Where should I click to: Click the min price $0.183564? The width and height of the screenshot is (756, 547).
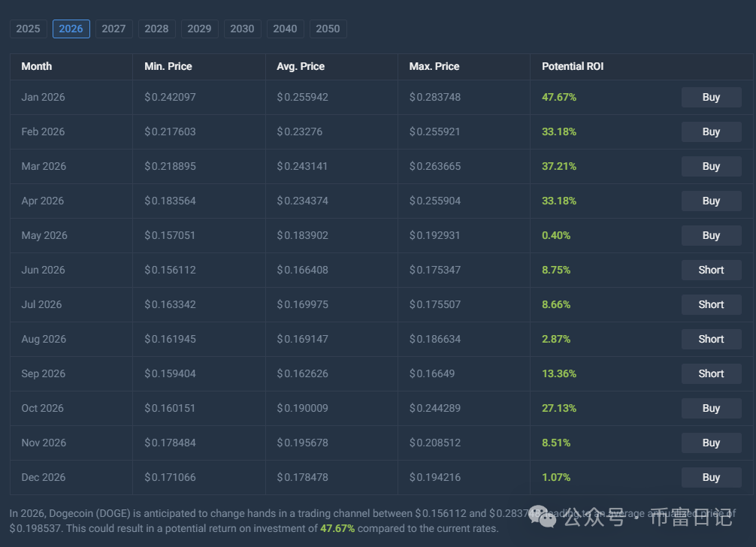[170, 201]
